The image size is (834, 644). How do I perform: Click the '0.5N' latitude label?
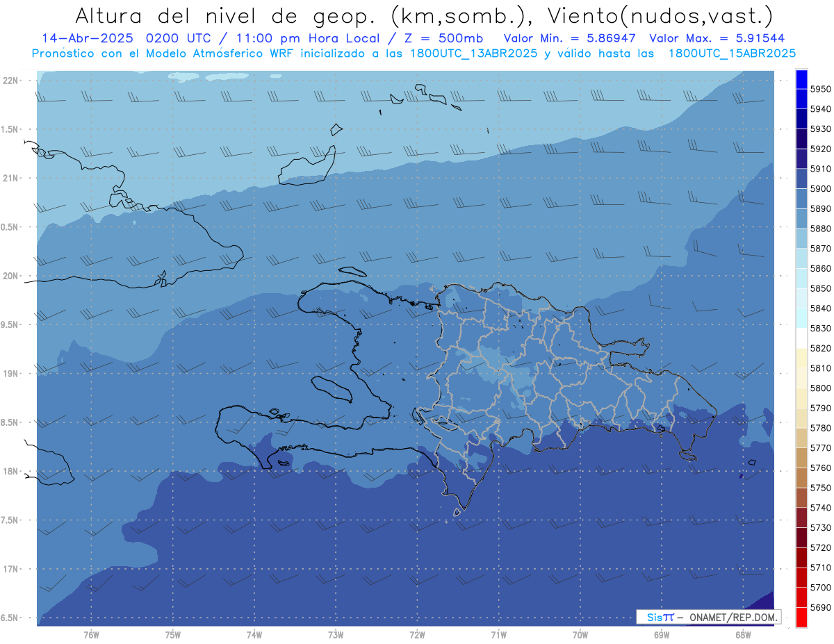pos(10,227)
